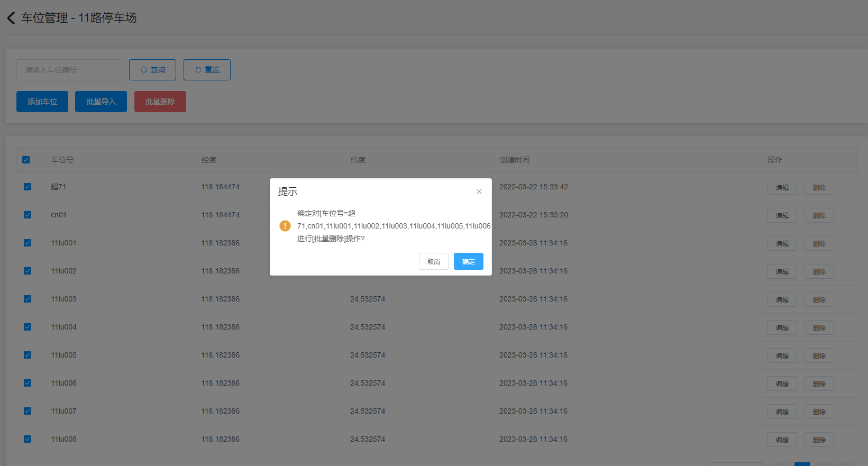Click 确定 to confirm batch delete

(468, 261)
